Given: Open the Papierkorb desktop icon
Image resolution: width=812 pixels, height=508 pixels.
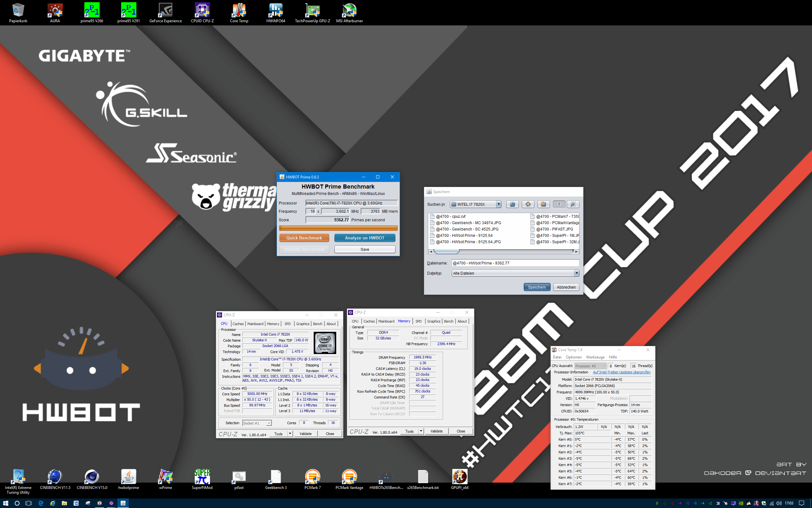Looking at the screenshot, I should pos(18,13).
